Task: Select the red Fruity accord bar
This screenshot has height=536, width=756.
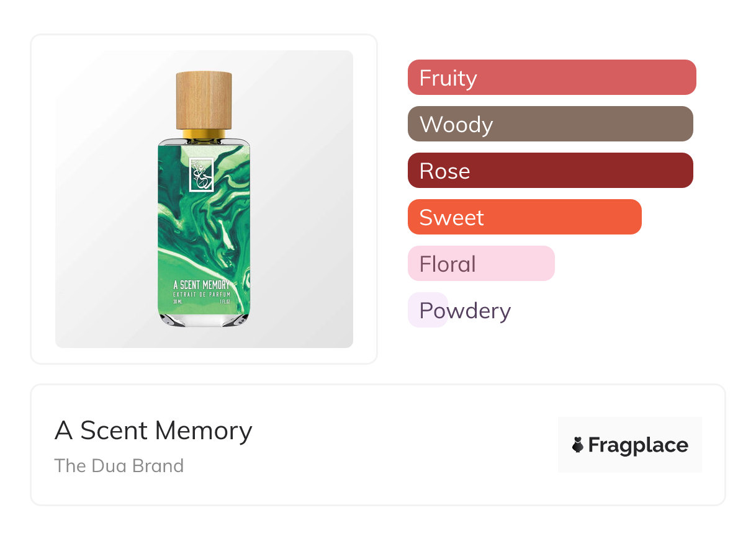Action: pyautogui.click(x=551, y=78)
